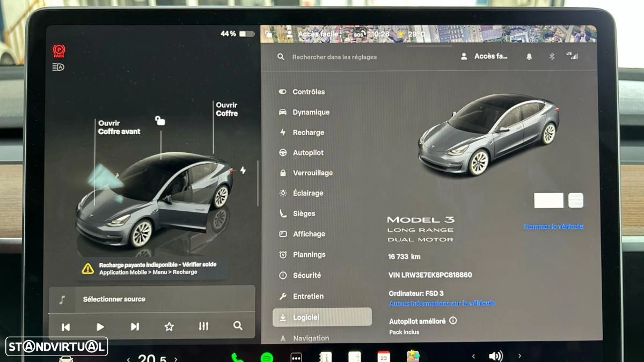This screenshot has width=644, height=362.
Task: Open the app launcher three-dots icon
Action: coord(296,357)
